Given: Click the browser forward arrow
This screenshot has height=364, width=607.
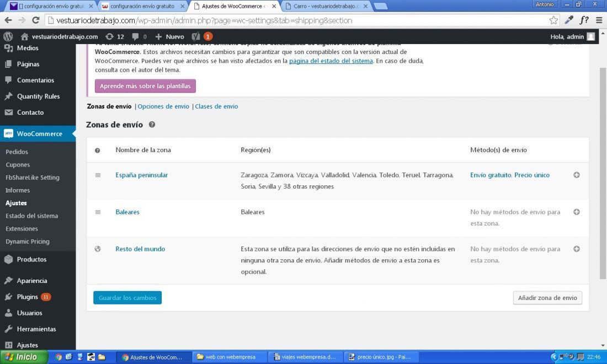Looking at the screenshot, I should click(22, 20).
